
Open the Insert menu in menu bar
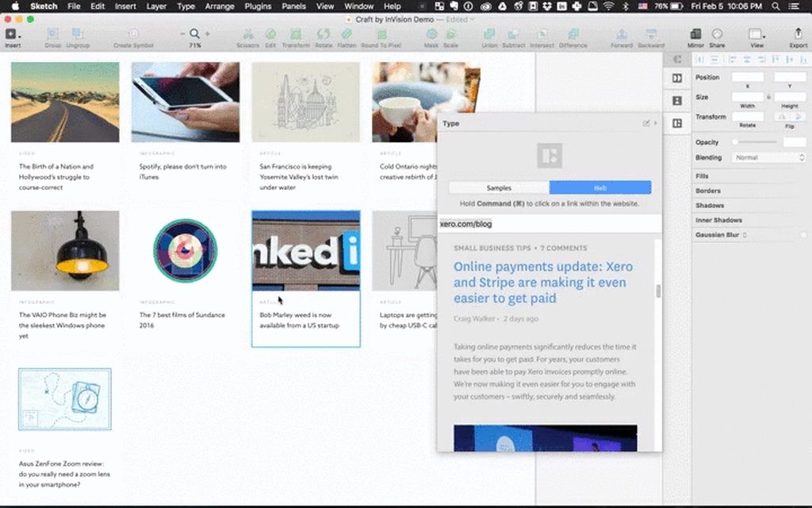pos(125,6)
